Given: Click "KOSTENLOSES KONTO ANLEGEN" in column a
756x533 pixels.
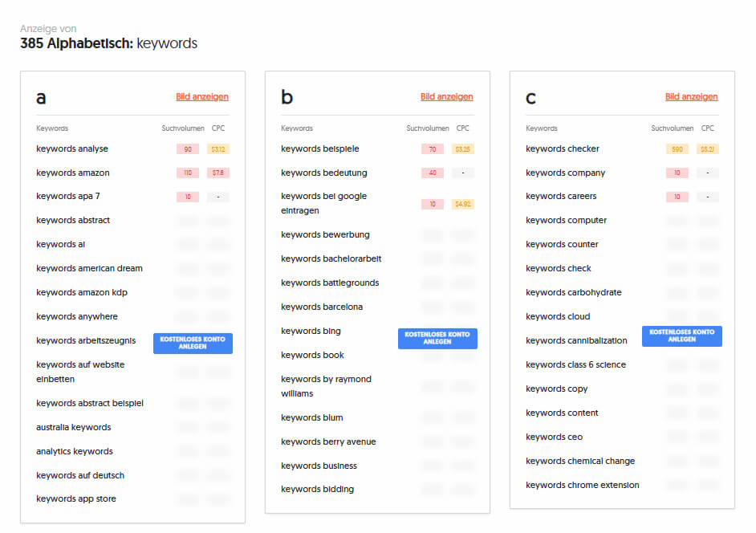Looking at the screenshot, I should [x=193, y=343].
